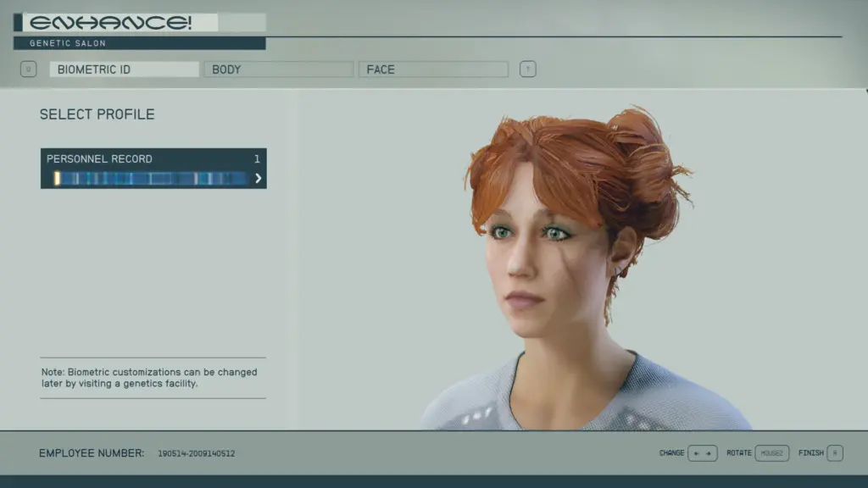
Task: Click the Personnel Record number 1
Action: 257,159
